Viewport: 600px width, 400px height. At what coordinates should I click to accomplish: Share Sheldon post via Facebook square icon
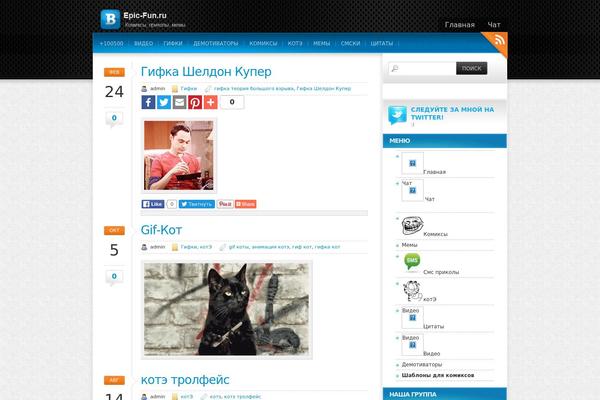[148, 102]
